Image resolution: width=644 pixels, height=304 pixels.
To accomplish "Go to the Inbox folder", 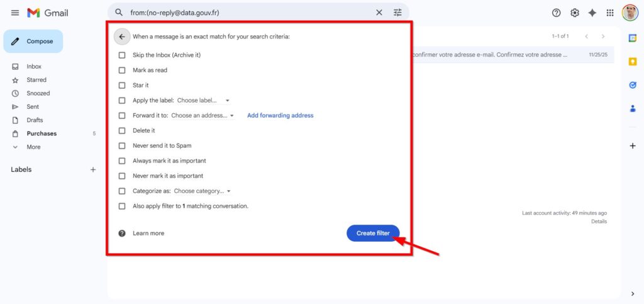I will coord(34,67).
